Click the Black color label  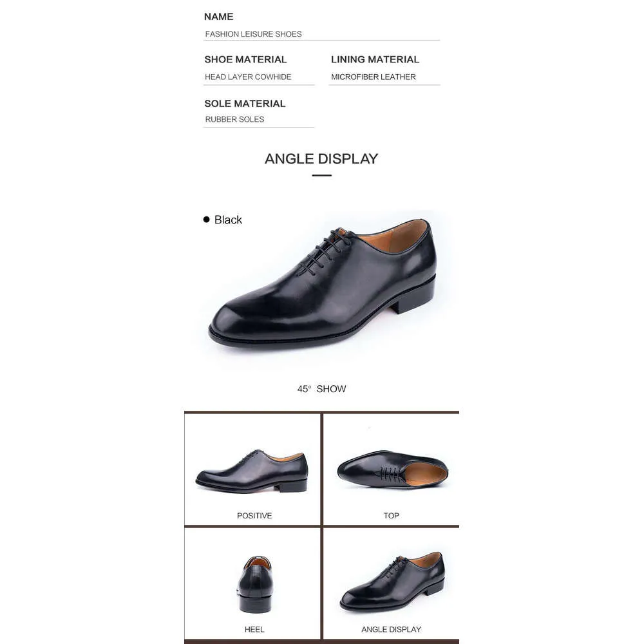[228, 220]
